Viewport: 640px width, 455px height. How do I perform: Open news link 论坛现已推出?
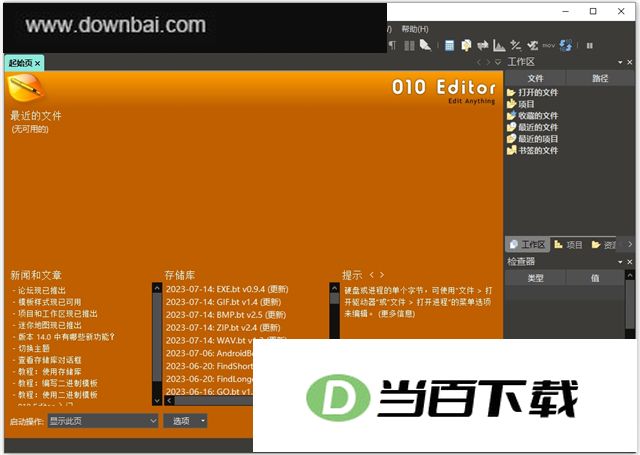[x=42, y=291]
